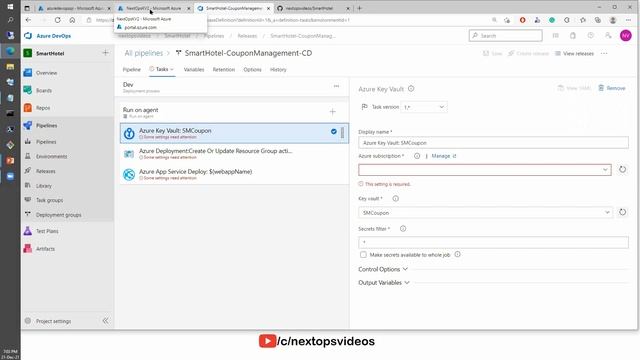This screenshot has height=360, width=640.
Task: Click the Display name input field
Action: point(493,143)
